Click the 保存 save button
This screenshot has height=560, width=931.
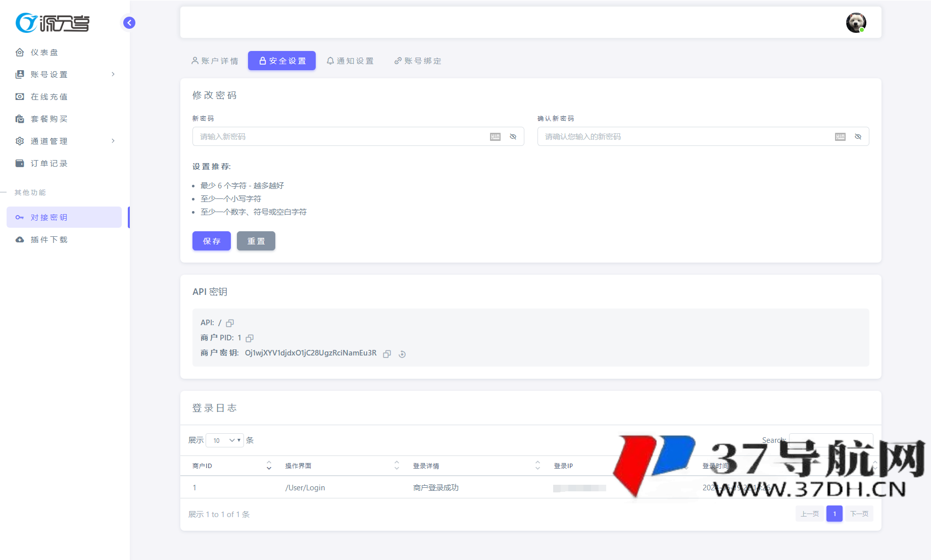[x=211, y=241]
